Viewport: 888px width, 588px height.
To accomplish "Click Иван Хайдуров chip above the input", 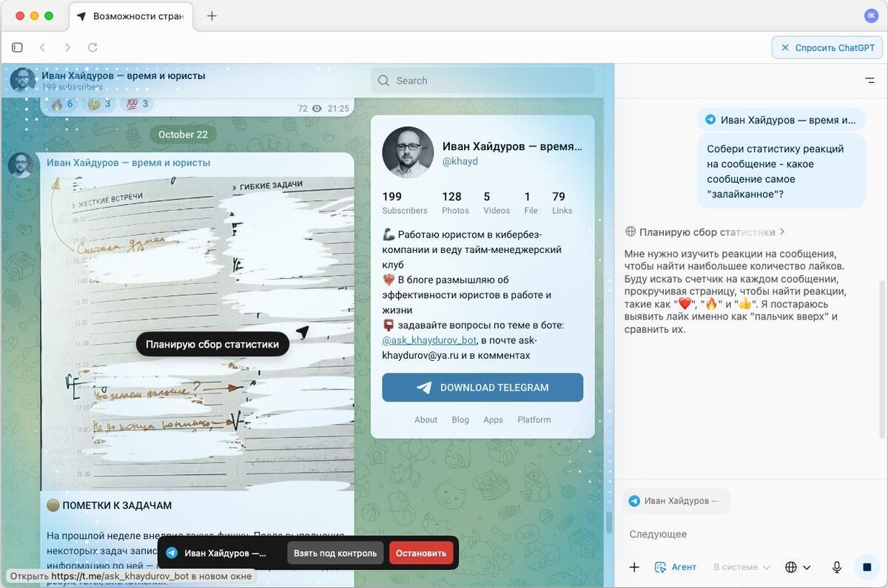I will (x=676, y=501).
